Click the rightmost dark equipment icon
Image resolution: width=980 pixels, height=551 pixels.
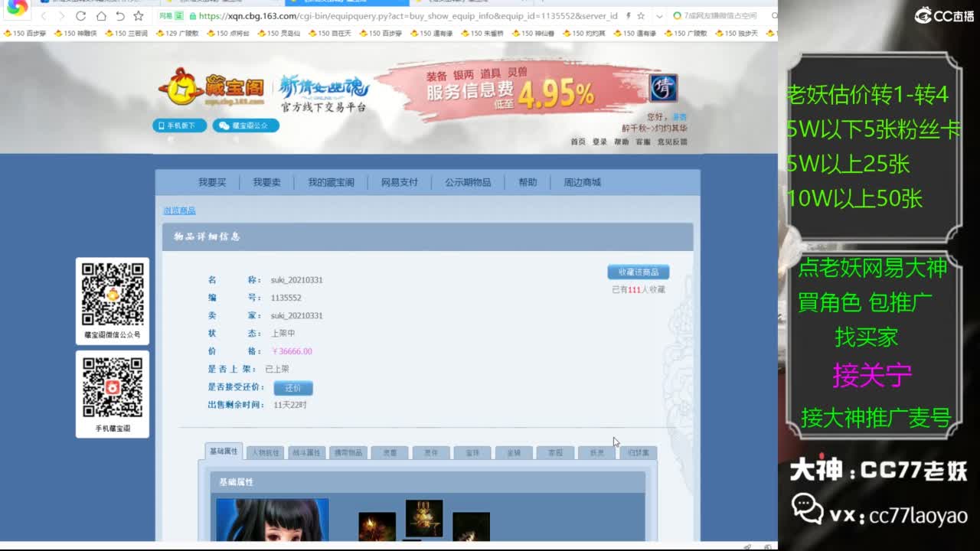471,527
